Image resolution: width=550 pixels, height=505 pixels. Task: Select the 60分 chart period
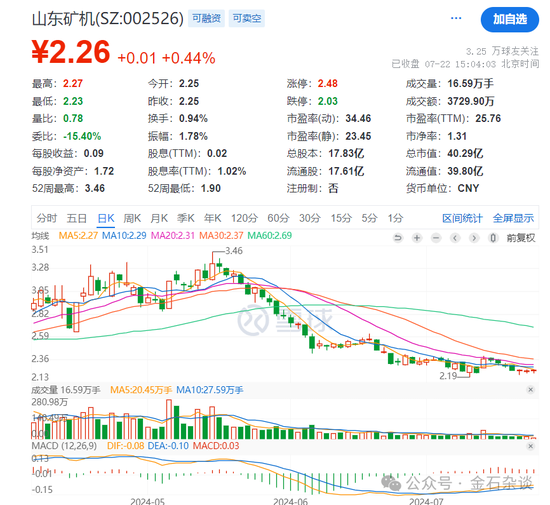tap(278, 218)
